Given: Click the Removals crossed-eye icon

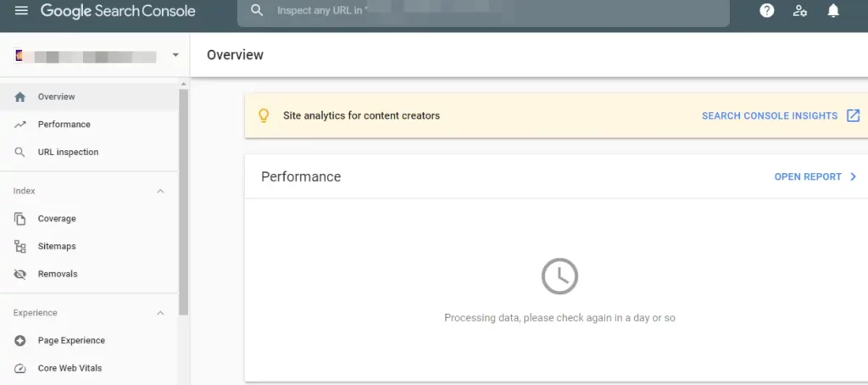Looking at the screenshot, I should click(20, 274).
